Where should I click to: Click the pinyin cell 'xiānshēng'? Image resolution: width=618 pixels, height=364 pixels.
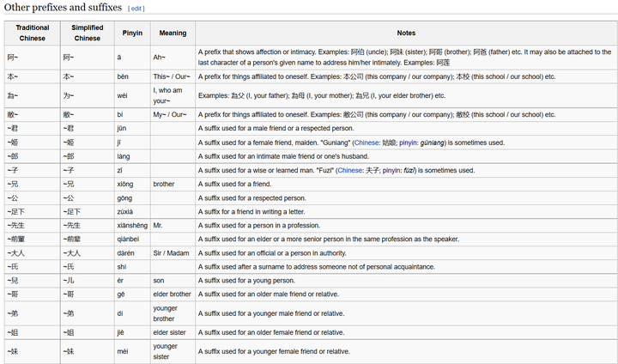click(132, 226)
